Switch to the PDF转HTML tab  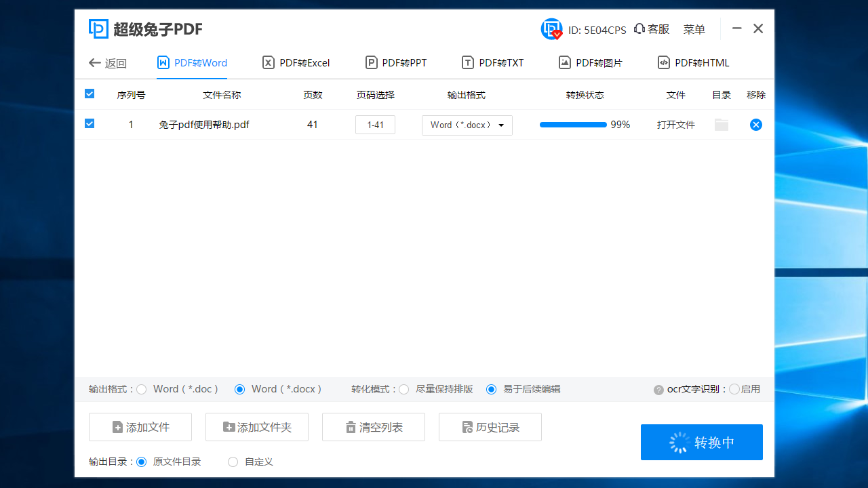[694, 63]
